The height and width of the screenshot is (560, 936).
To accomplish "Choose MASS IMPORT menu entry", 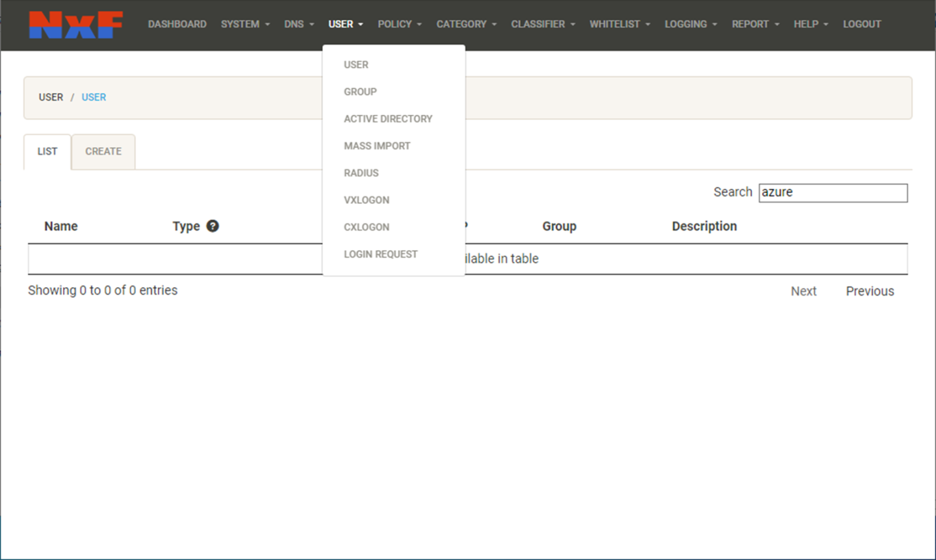I will click(x=377, y=146).
